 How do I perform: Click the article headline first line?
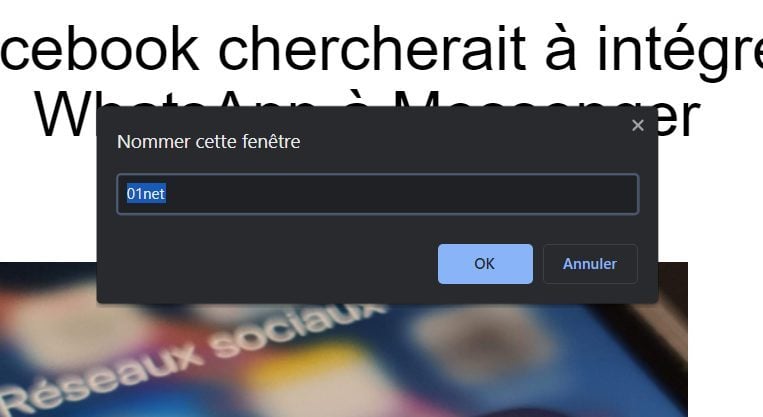[382, 49]
